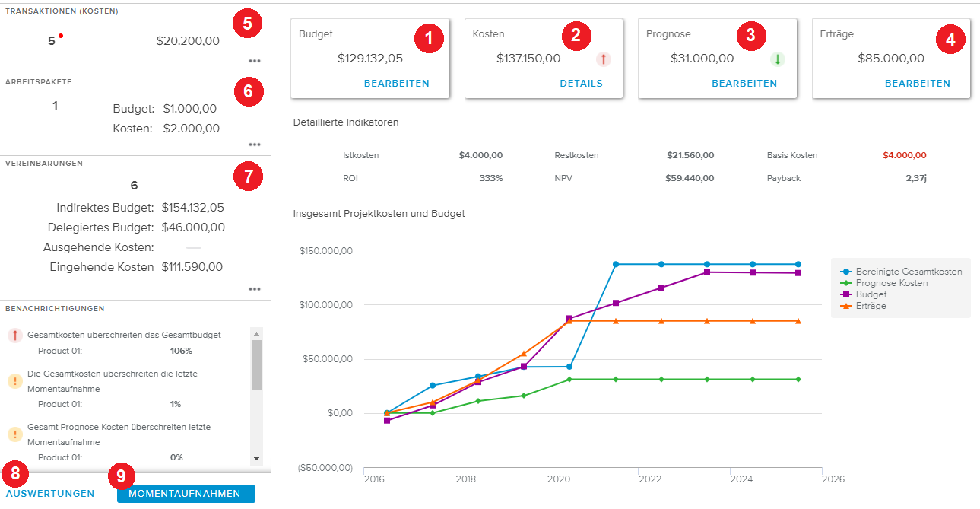Click the purple Budget legend swatch
The width and height of the screenshot is (980, 509).
846,294
